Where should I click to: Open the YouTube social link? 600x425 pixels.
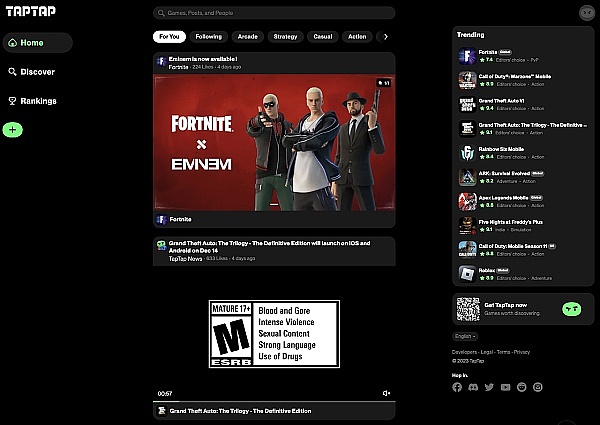point(505,387)
